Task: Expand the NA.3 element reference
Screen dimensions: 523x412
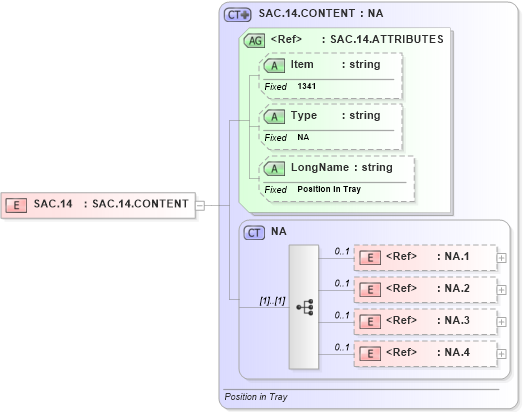Action: [x=501, y=322]
